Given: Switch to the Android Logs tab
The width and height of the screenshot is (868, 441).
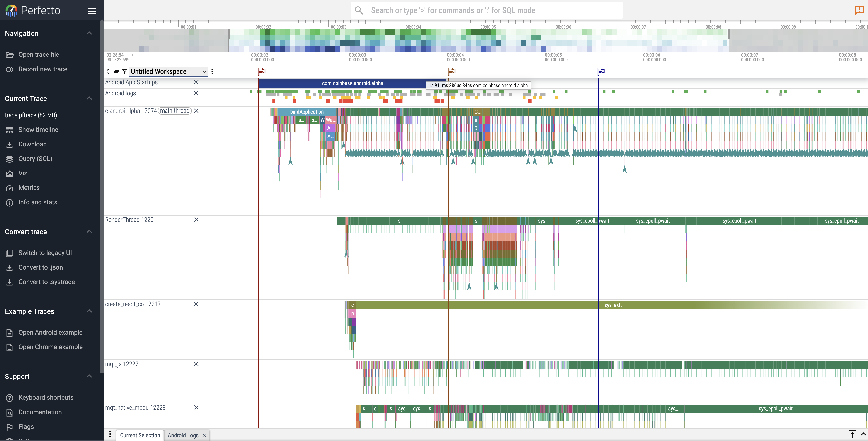Looking at the screenshot, I should coord(183,435).
